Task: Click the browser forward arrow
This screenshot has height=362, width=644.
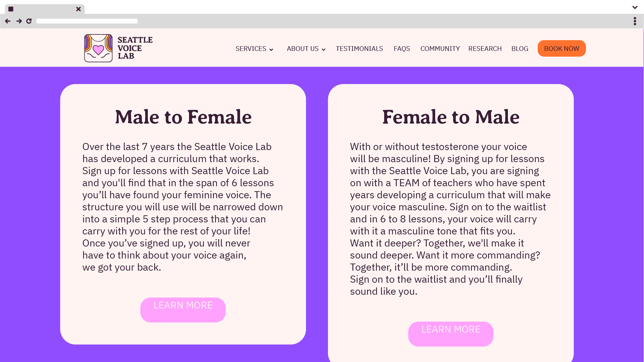Action: point(19,21)
